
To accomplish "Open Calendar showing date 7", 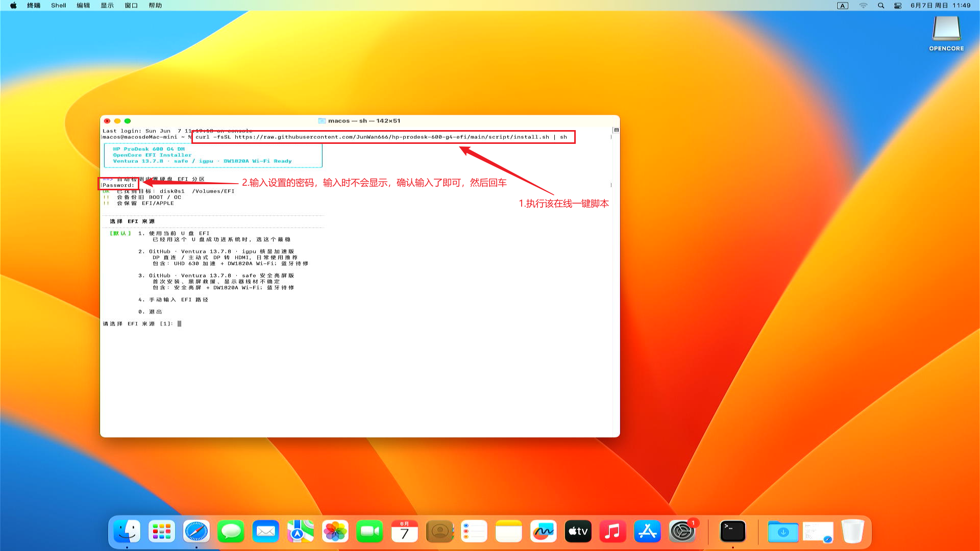I will [404, 532].
